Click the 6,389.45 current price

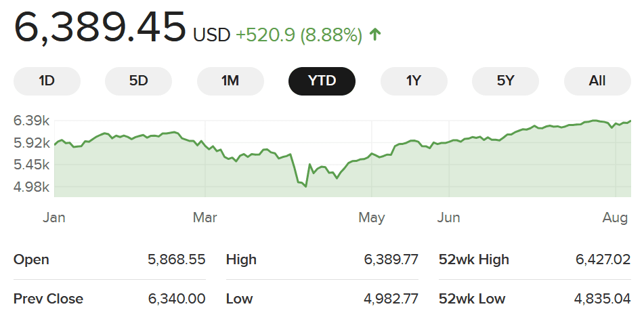pos(100,28)
